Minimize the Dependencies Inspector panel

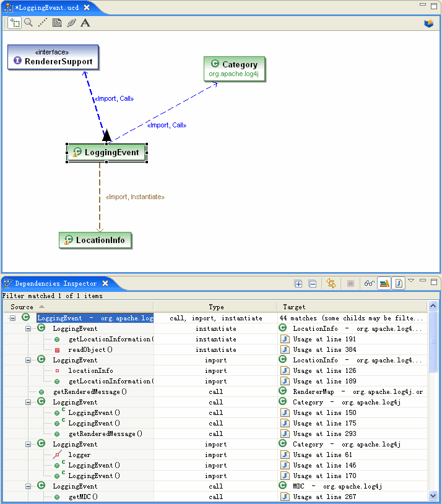[x=423, y=281]
